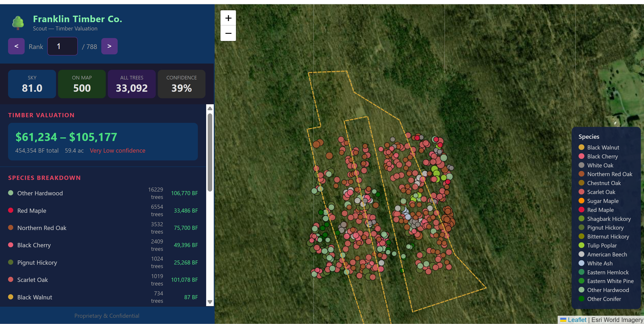Zoom out on the map
The height and width of the screenshot is (324, 644).
(x=228, y=33)
